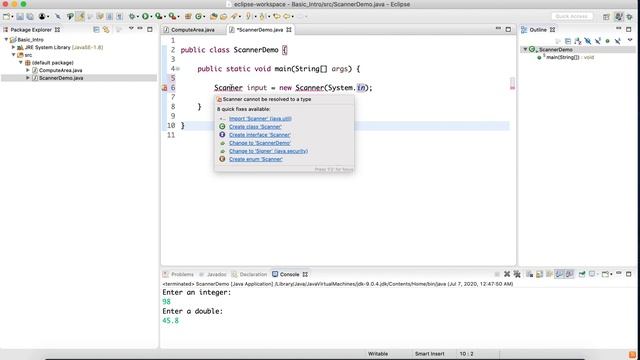Click the Writable status entry

point(378,354)
